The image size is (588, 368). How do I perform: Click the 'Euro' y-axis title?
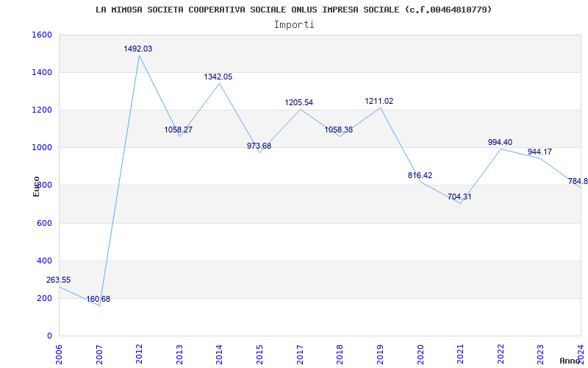coord(36,186)
